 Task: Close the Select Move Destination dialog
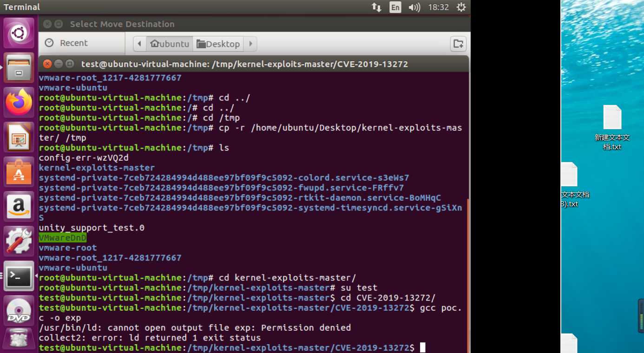point(46,24)
